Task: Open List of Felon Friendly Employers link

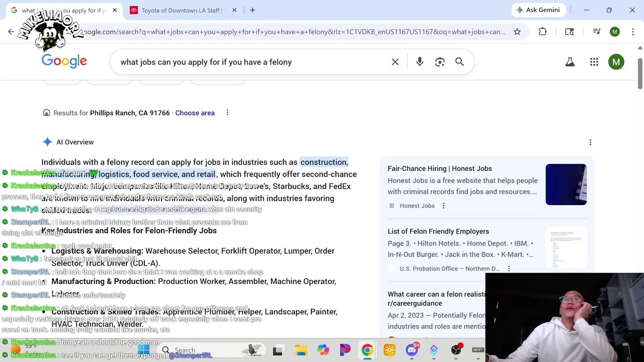Action: point(438,231)
